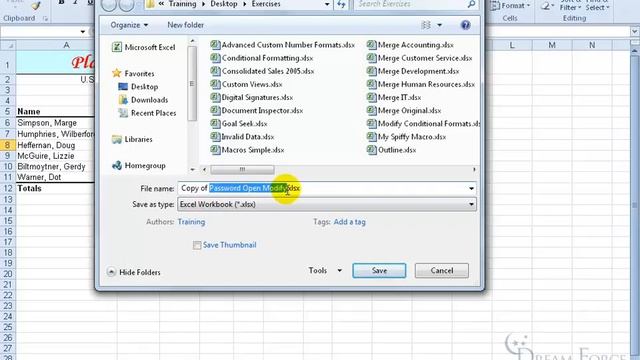Screen dimensions: 640x360
Task: Click the Training author link
Action: (191, 222)
